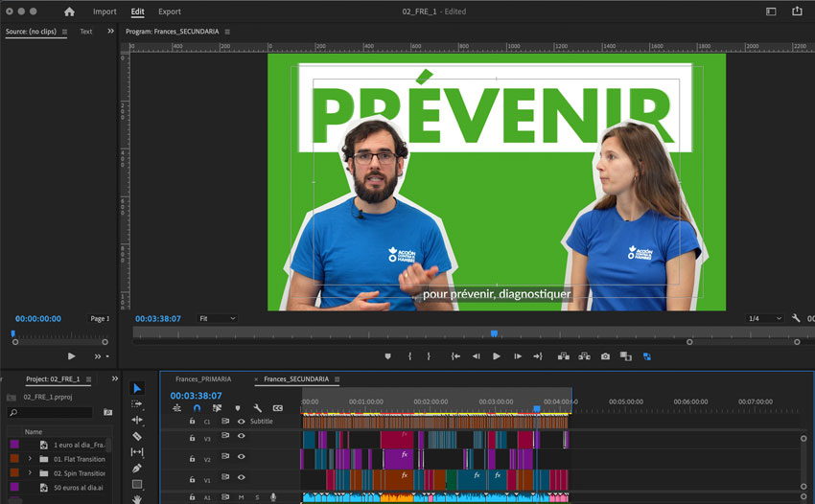Open Program Monitor wrench settings
Viewport: 815px width, 504px height.
point(796,318)
